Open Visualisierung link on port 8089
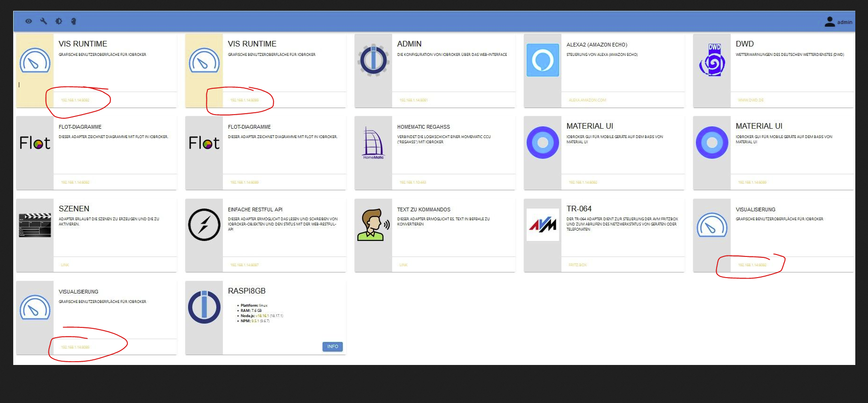Viewport: 868px width, 403px height. (75, 347)
